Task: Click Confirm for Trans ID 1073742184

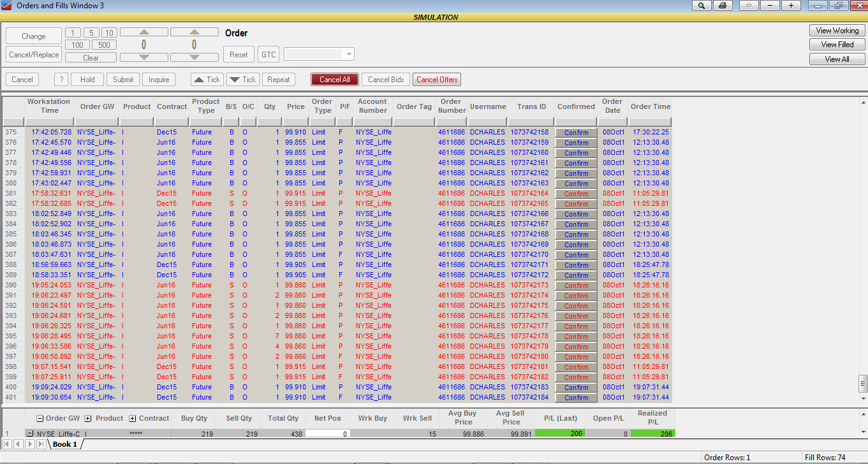Action: coord(576,398)
